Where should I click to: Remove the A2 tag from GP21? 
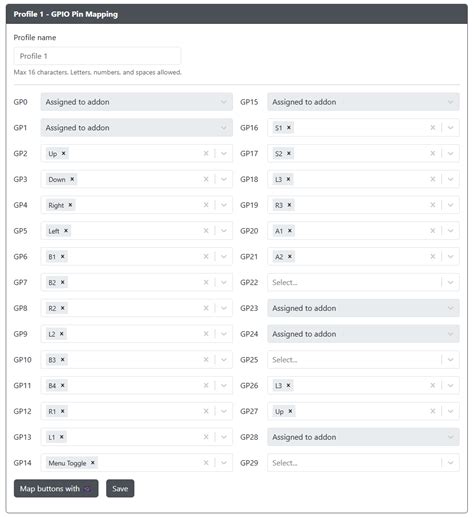click(x=290, y=256)
